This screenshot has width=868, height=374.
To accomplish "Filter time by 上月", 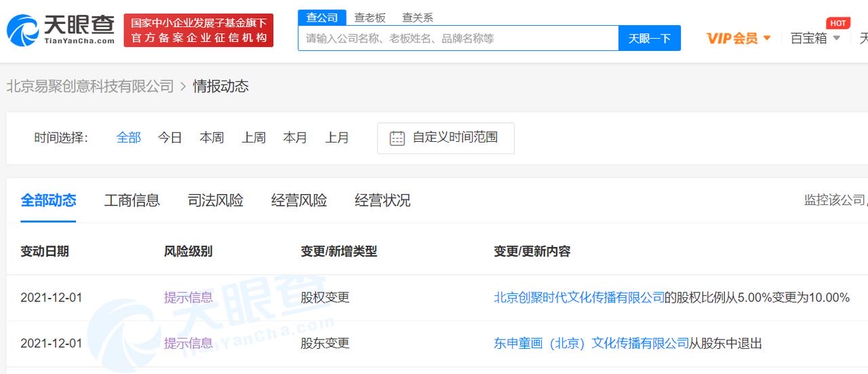I will 337,138.
